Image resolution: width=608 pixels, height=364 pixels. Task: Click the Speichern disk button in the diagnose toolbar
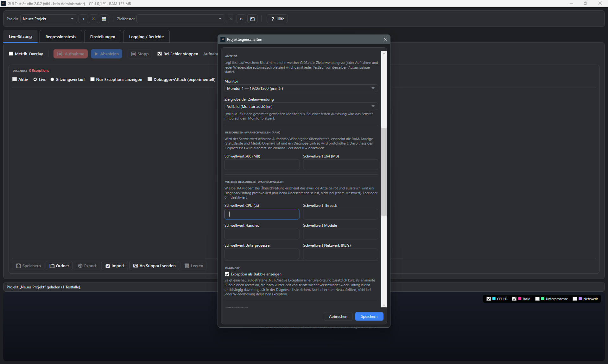(28, 266)
